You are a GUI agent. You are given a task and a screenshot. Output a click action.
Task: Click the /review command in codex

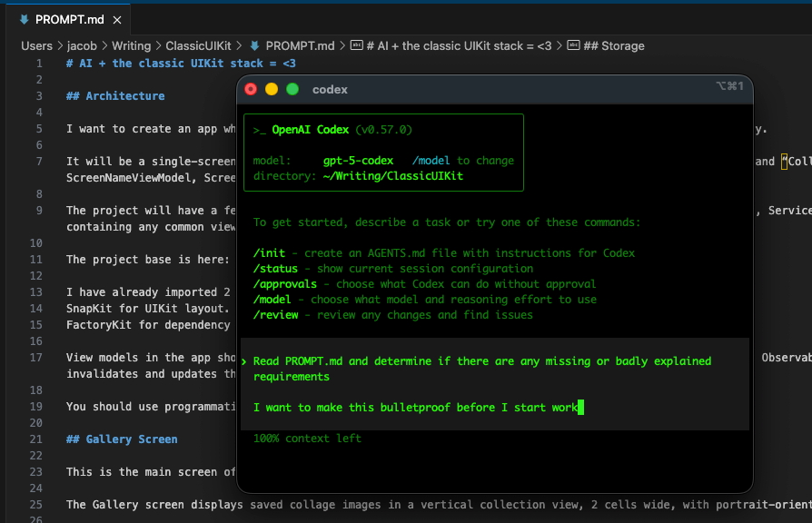point(275,315)
